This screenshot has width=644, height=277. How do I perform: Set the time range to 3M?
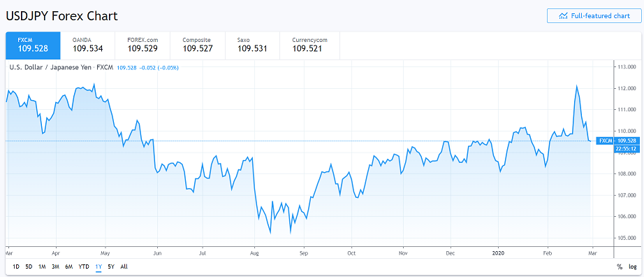click(55, 267)
